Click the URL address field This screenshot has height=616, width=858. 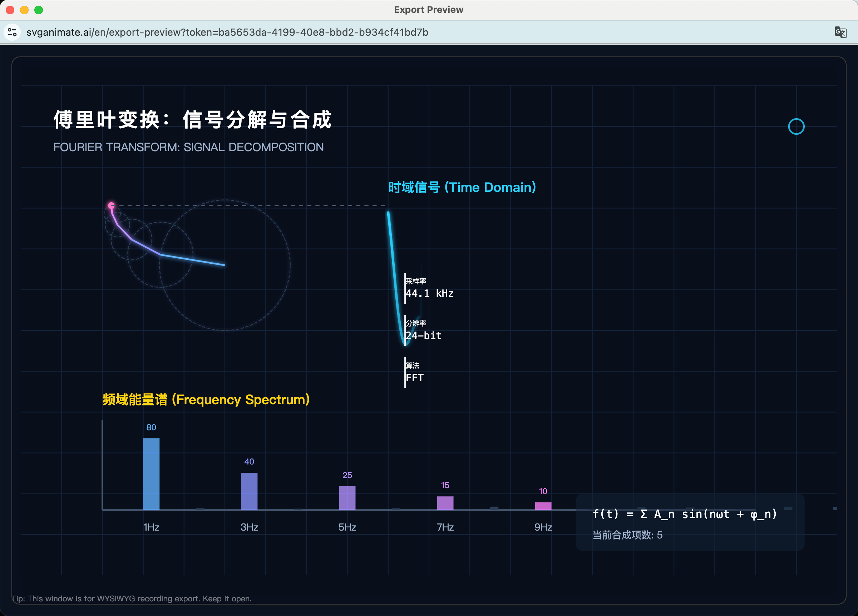[227, 32]
